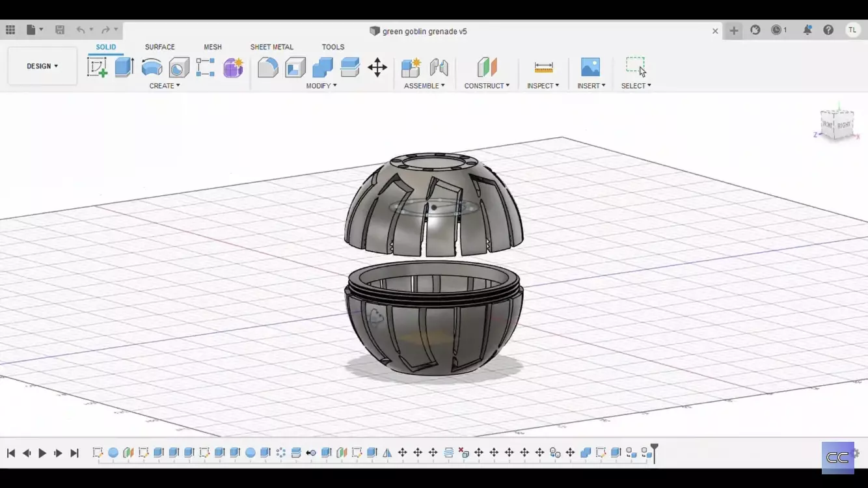
Task: Jump to the timeline beginning
Action: (11, 453)
